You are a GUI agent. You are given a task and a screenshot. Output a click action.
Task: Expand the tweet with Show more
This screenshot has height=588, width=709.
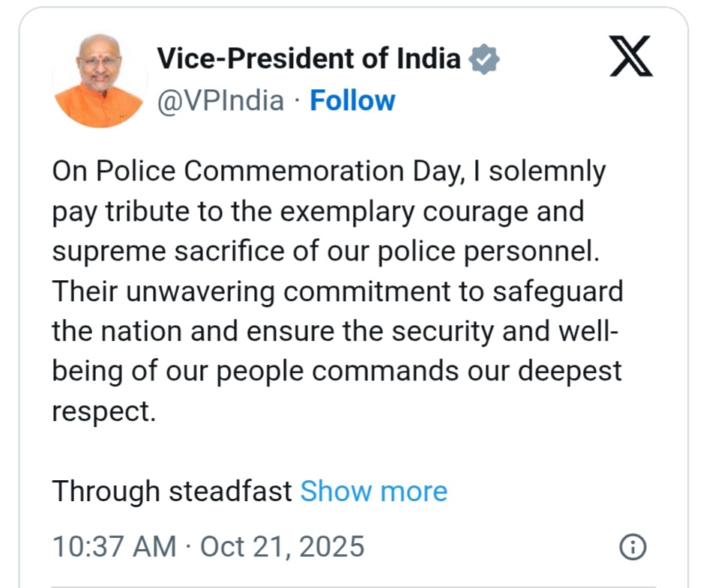tap(373, 491)
